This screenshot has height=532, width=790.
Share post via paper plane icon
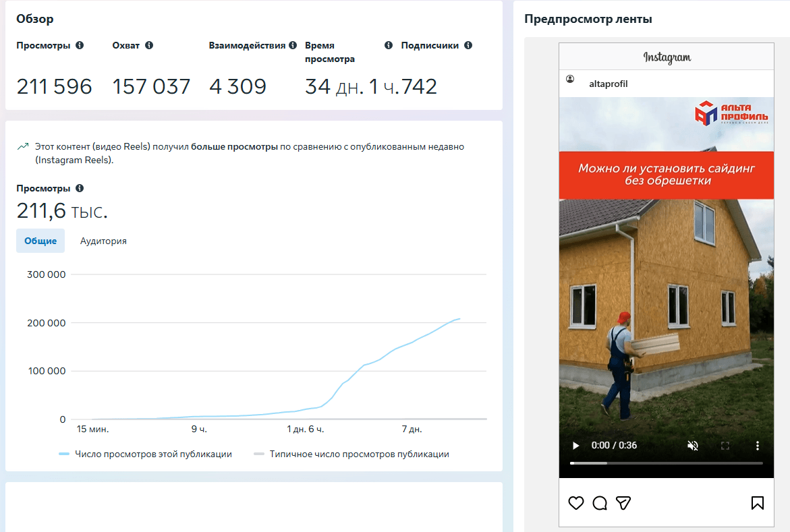point(623,503)
